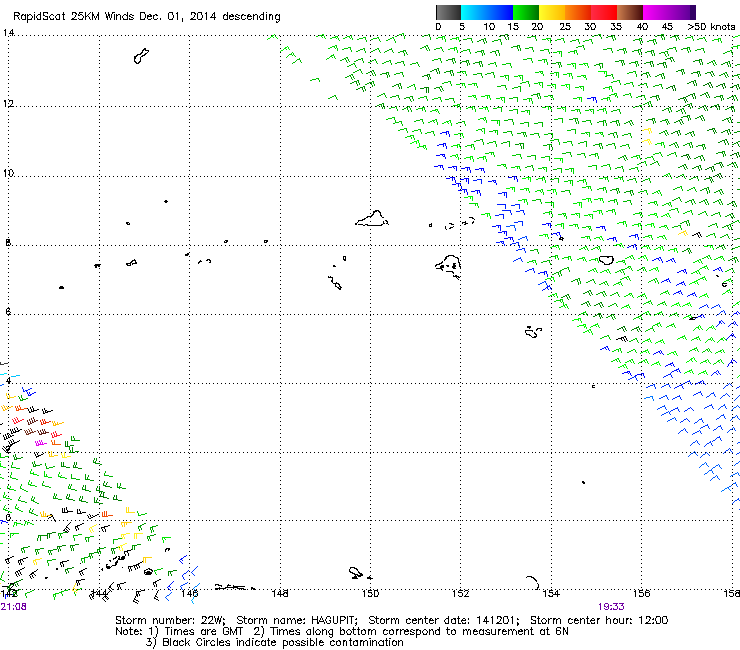Screen dimensions: 740x650
Task: Click the '35' label under the color bar
Action: tap(616, 27)
